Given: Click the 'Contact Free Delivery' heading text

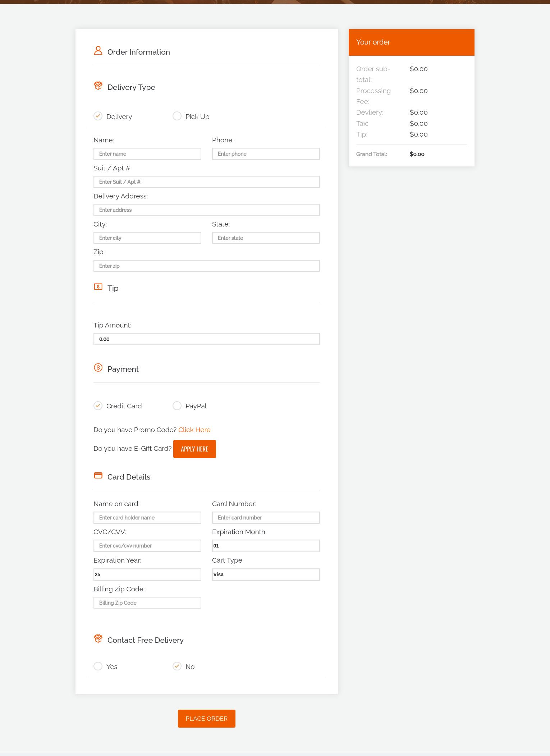Looking at the screenshot, I should 146,640.
